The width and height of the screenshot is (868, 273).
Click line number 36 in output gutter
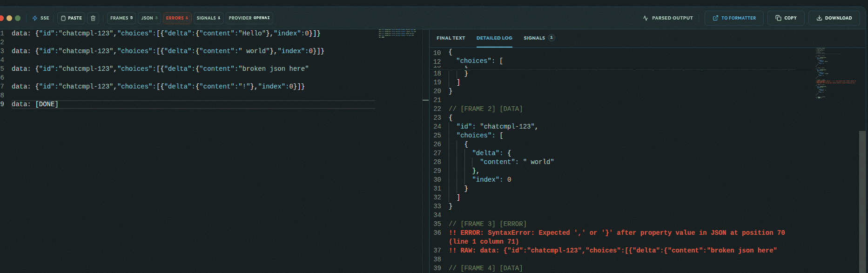437,233
